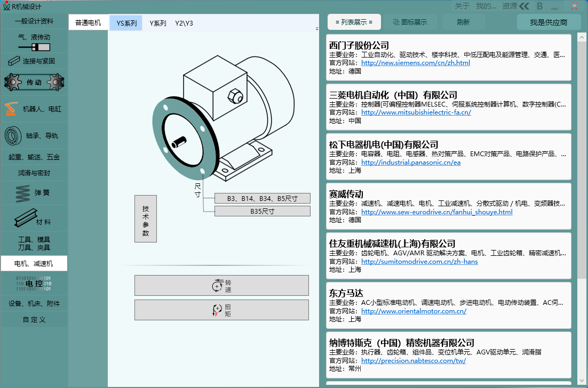Click the 转速 rotation speed calculator button
Screen dimensions: 588x388
tap(221, 285)
